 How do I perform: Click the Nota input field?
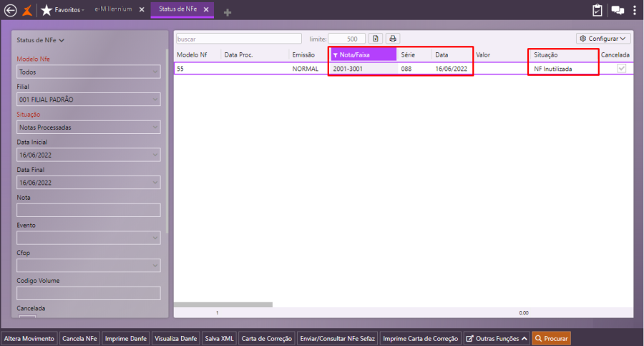pyautogui.click(x=89, y=210)
